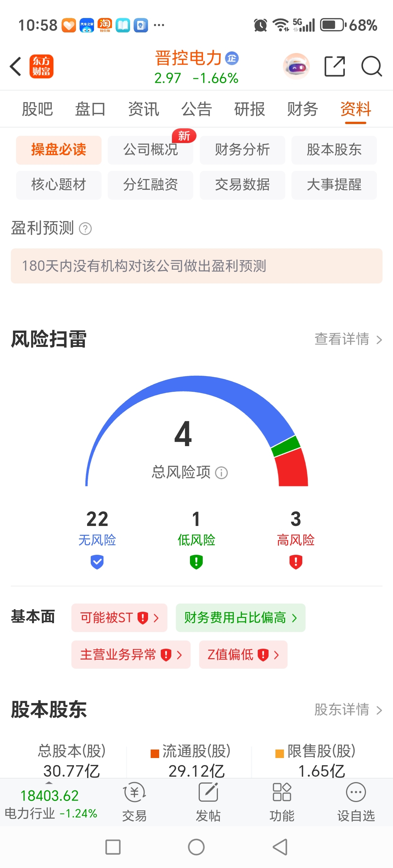Tap the share icon in header

(334, 66)
